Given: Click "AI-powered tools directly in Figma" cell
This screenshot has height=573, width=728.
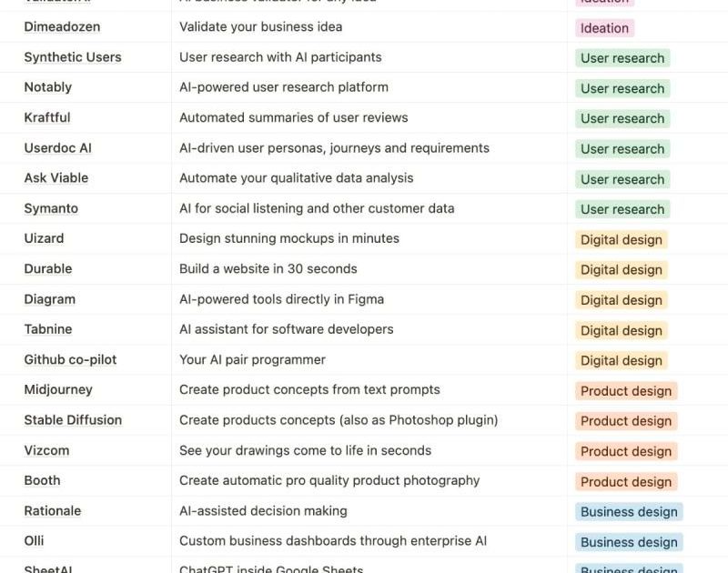Looking at the screenshot, I should click(x=281, y=299).
